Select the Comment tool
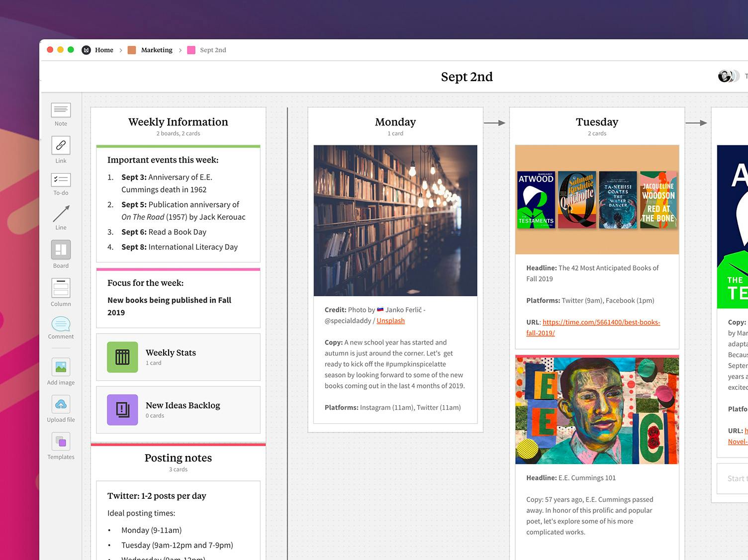The width and height of the screenshot is (748, 560). tap(61, 328)
